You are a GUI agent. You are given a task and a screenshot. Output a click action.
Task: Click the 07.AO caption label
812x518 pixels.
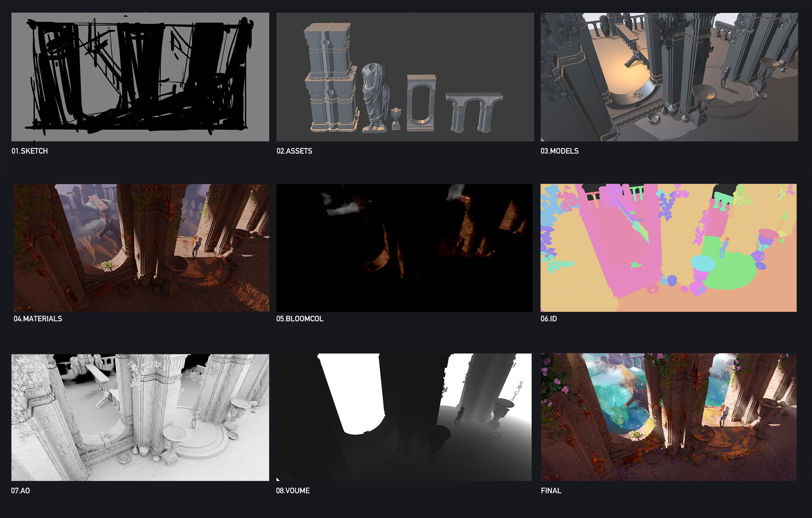point(20,491)
